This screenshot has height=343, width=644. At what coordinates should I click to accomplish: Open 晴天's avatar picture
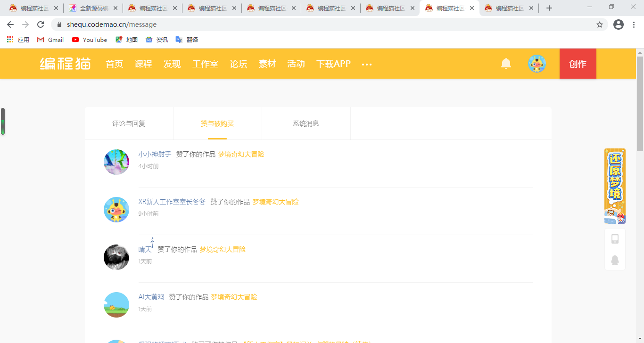pyautogui.click(x=116, y=257)
